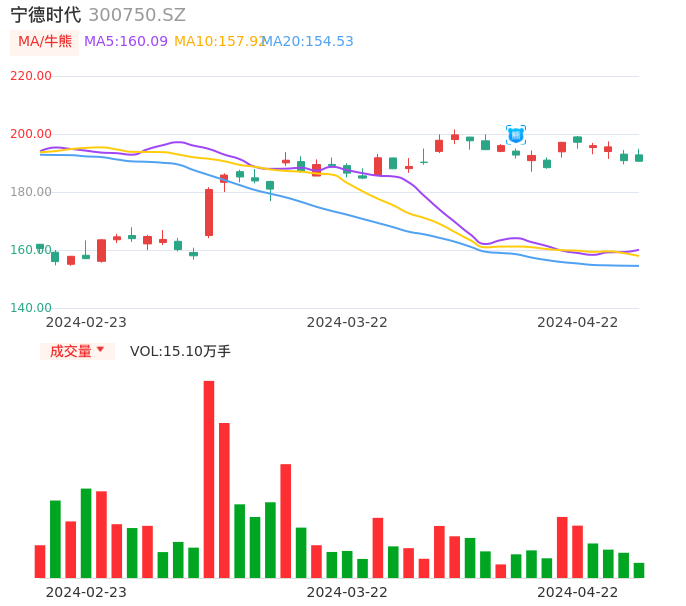
Task: Click the stock name 宁德时代
Action: (x=46, y=15)
